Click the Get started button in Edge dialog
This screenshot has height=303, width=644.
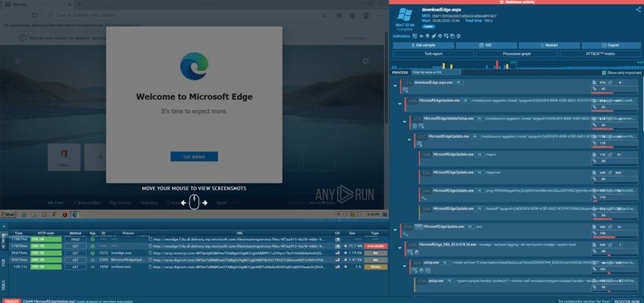point(194,157)
